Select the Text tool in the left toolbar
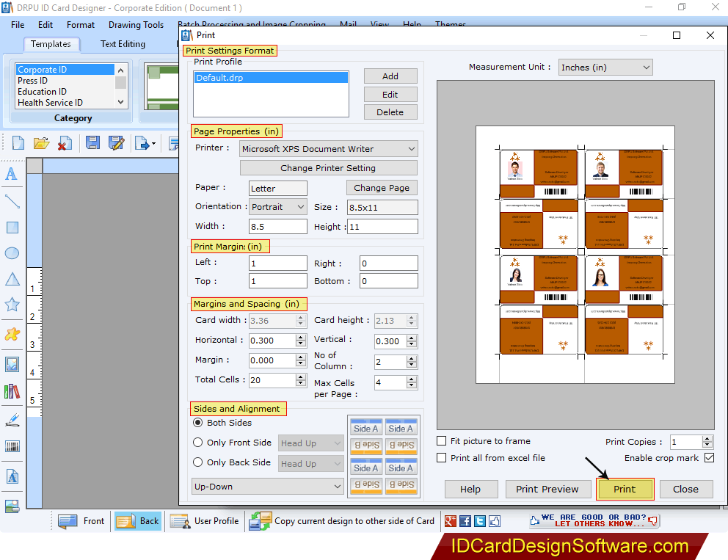This screenshot has width=728, height=560. [12, 175]
